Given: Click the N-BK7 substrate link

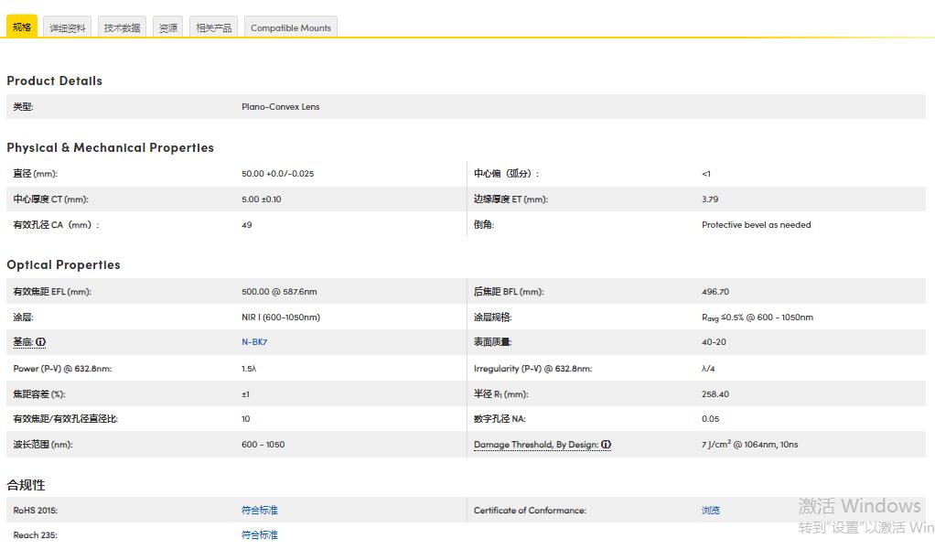Looking at the screenshot, I should point(254,342).
